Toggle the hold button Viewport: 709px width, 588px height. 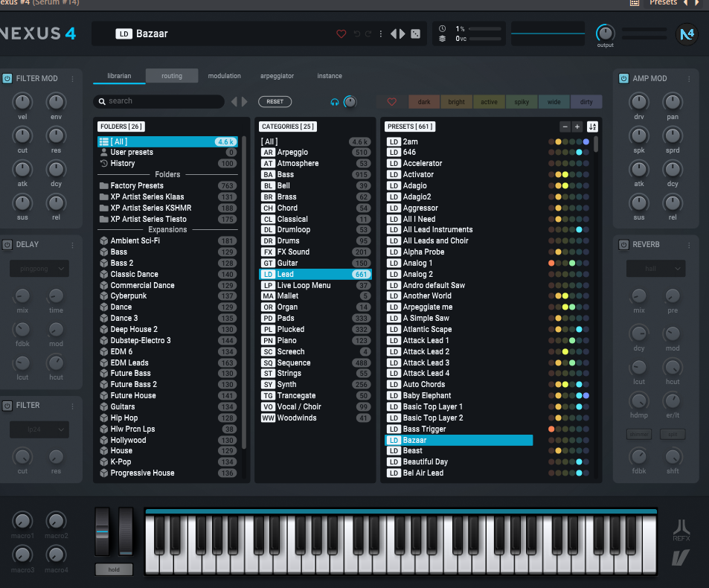click(x=114, y=570)
